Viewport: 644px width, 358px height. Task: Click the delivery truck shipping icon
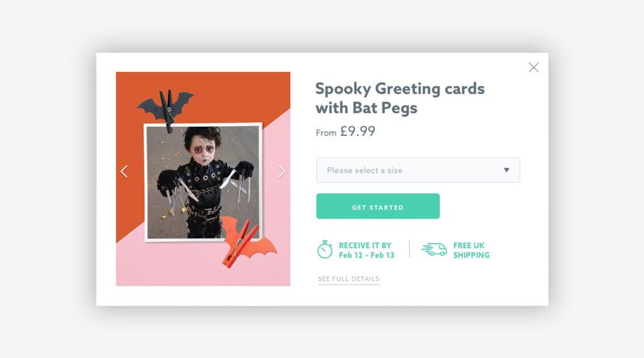434,249
